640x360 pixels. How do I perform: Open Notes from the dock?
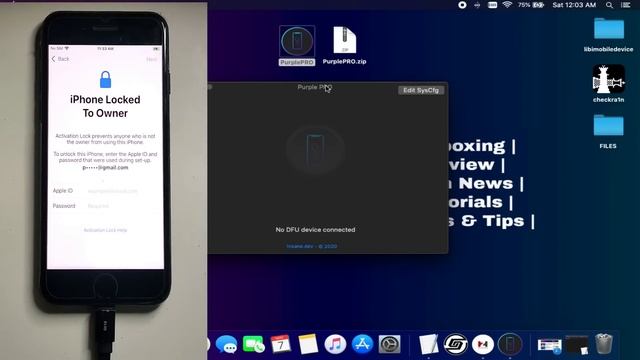(308, 345)
